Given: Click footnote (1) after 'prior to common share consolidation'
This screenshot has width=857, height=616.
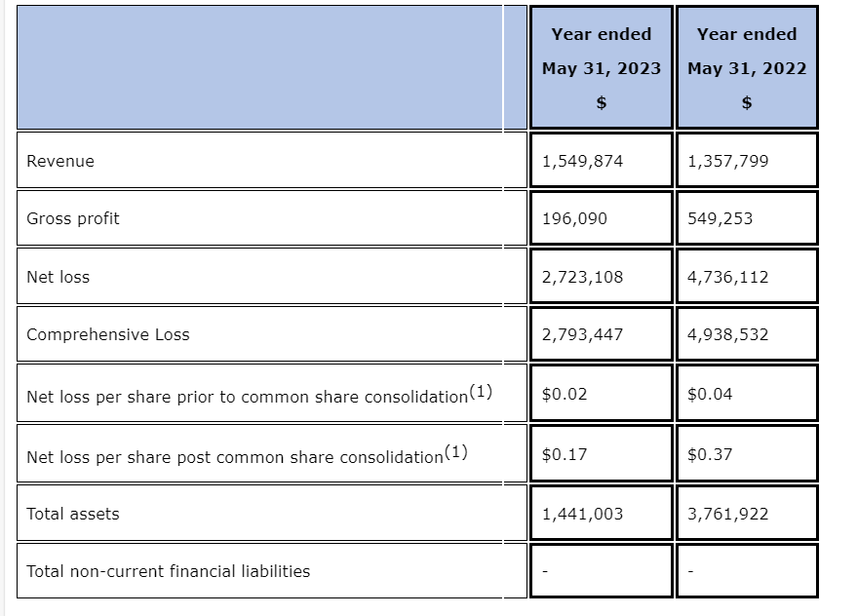Looking at the screenshot, I should [481, 392].
